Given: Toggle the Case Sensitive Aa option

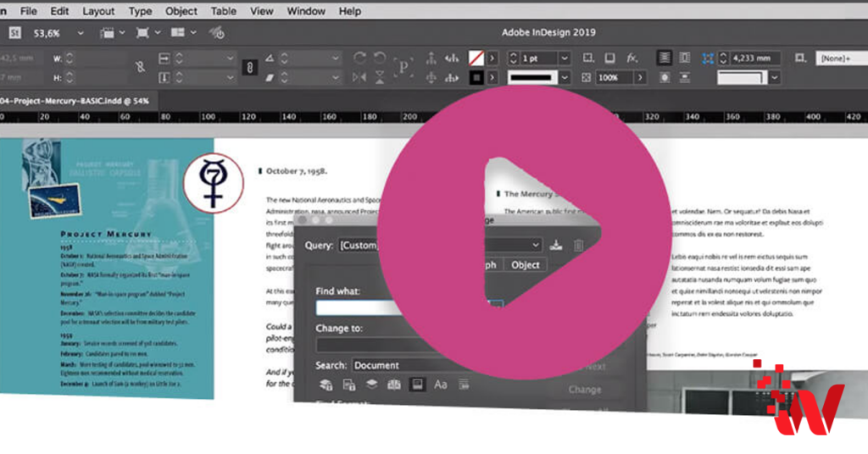Looking at the screenshot, I should coord(440,385).
